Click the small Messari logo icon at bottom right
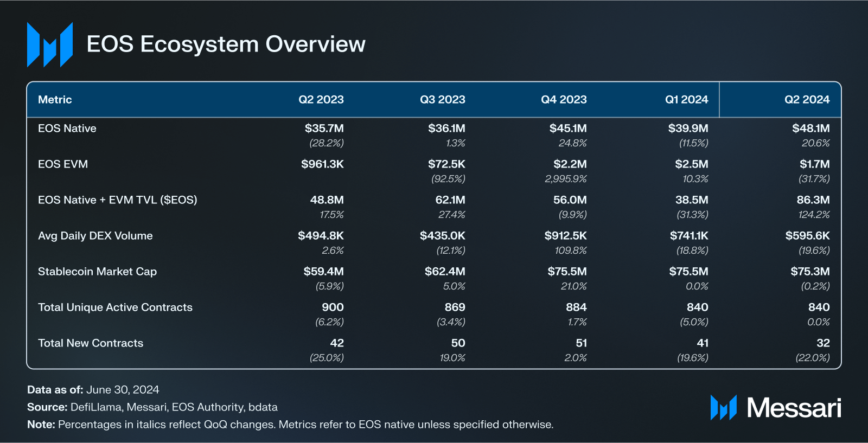The height and width of the screenshot is (443, 868). [723, 408]
